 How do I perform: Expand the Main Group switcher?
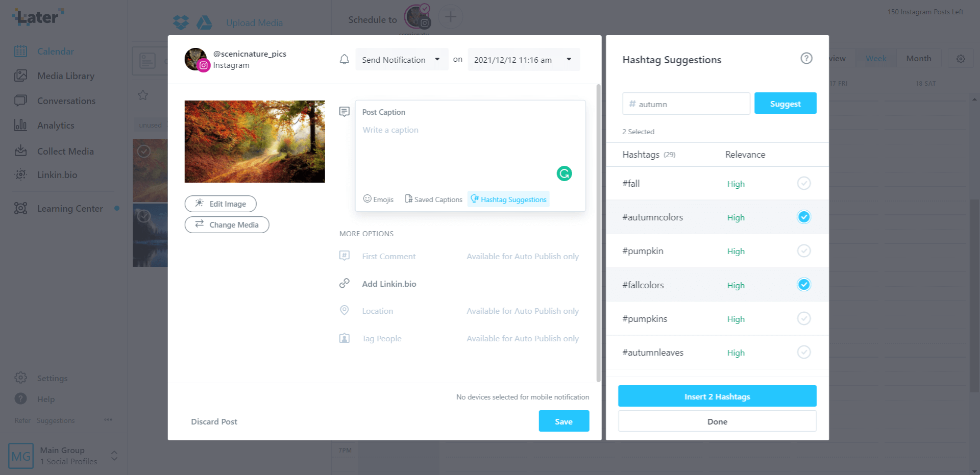tap(114, 456)
